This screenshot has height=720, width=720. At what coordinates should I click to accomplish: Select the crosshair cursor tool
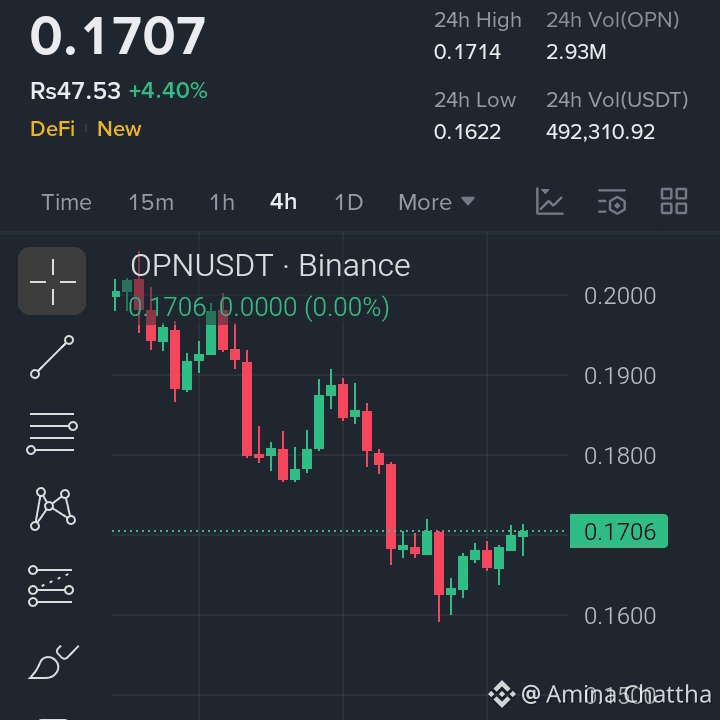(52, 281)
